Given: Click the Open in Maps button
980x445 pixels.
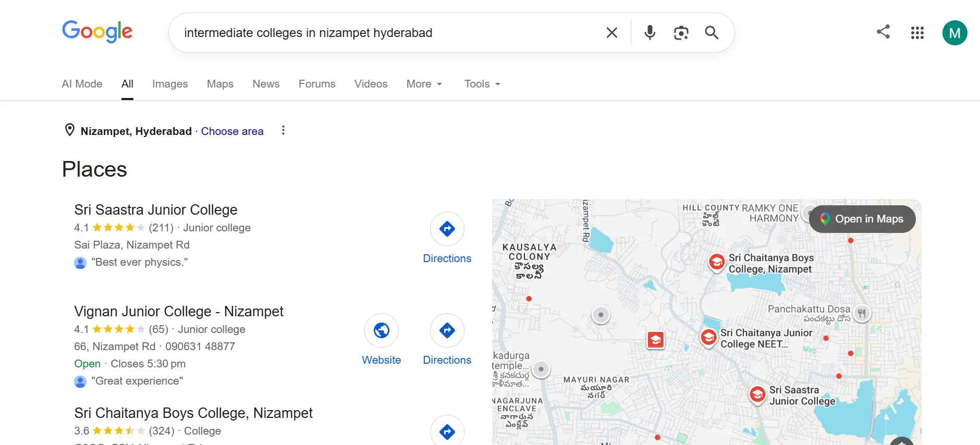Looking at the screenshot, I should tap(862, 219).
